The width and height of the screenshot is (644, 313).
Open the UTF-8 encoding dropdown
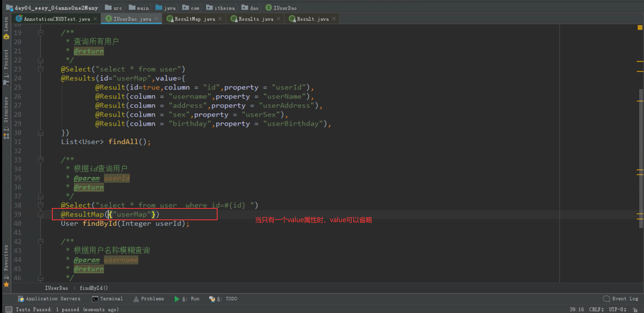(x=617, y=309)
